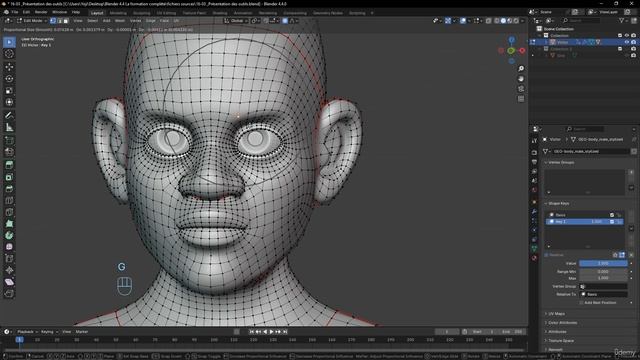The height and width of the screenshot is (360, 640).
Task: Toggle the camera view icon
Action: [521, 89]
